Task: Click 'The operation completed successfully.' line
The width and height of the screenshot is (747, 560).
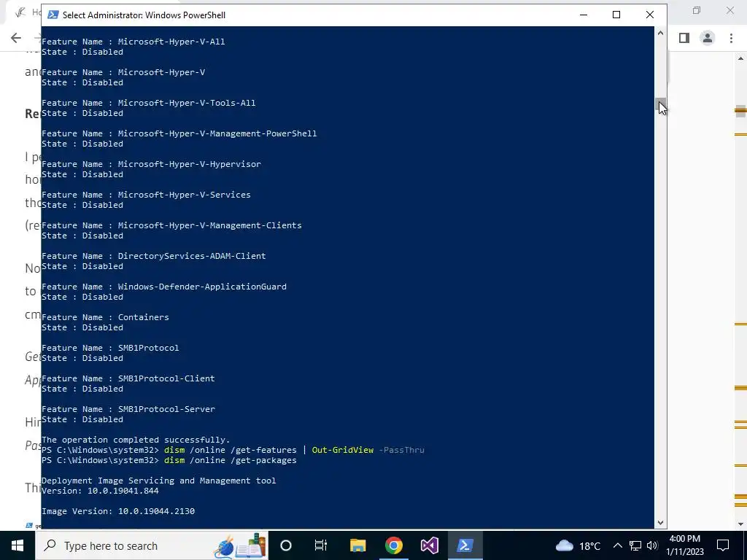Action: click(136, 440)
